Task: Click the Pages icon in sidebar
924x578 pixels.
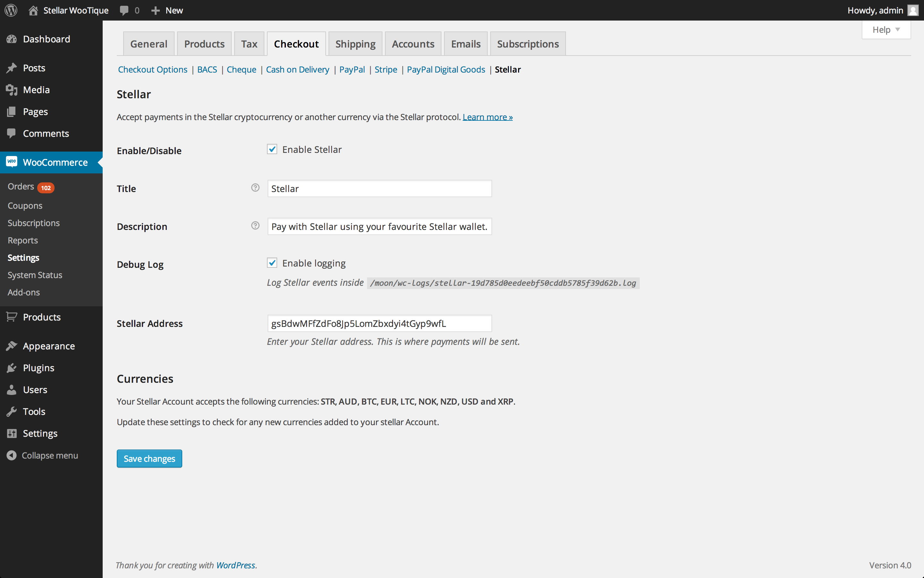Action: point(12,112)
